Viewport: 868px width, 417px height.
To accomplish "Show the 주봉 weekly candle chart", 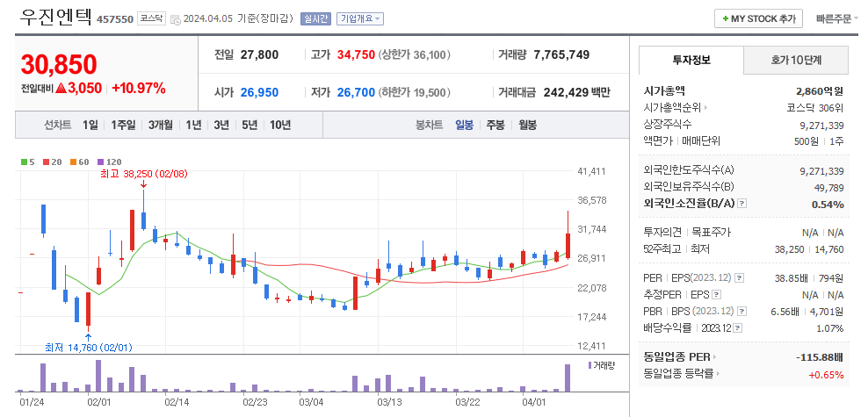I will click(495, 125).
